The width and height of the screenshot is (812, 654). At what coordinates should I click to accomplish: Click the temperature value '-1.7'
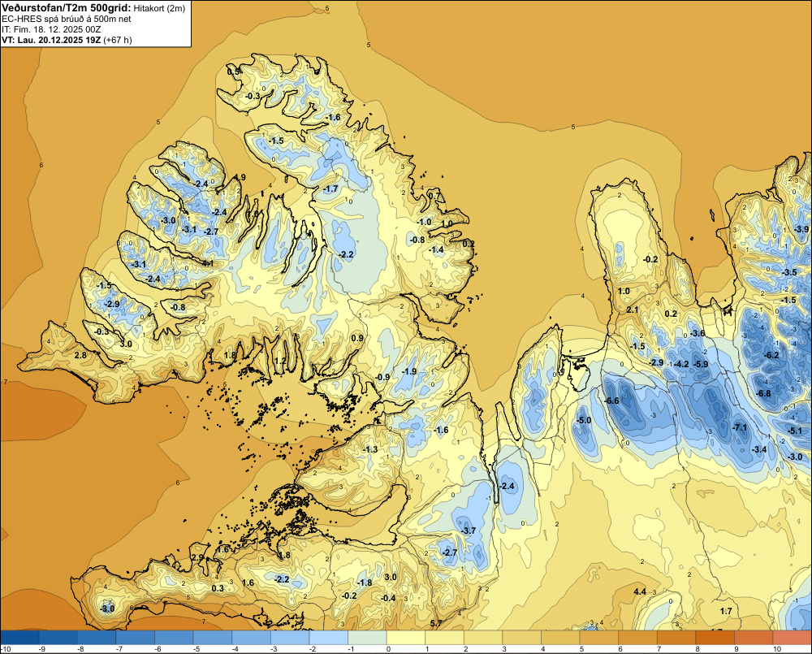[x=330, y=188]
